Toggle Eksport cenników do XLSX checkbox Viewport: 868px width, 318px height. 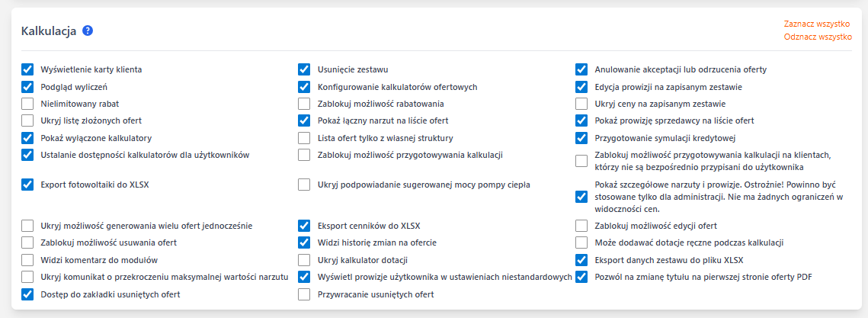pos(304,226)
